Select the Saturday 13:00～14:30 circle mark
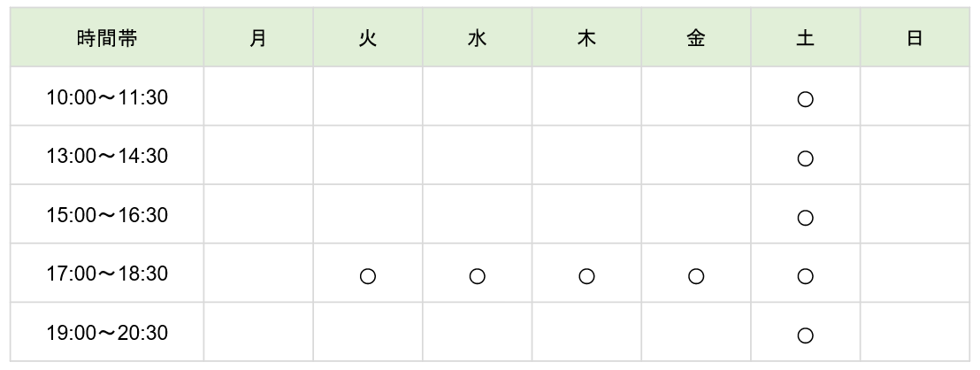The width and height of the screenshot is (980, 370). 805,158
